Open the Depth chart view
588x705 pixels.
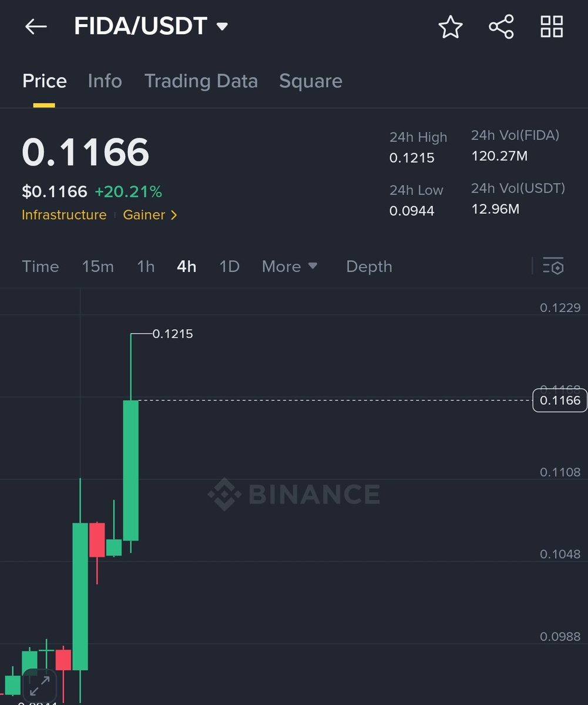pos(369,266)
